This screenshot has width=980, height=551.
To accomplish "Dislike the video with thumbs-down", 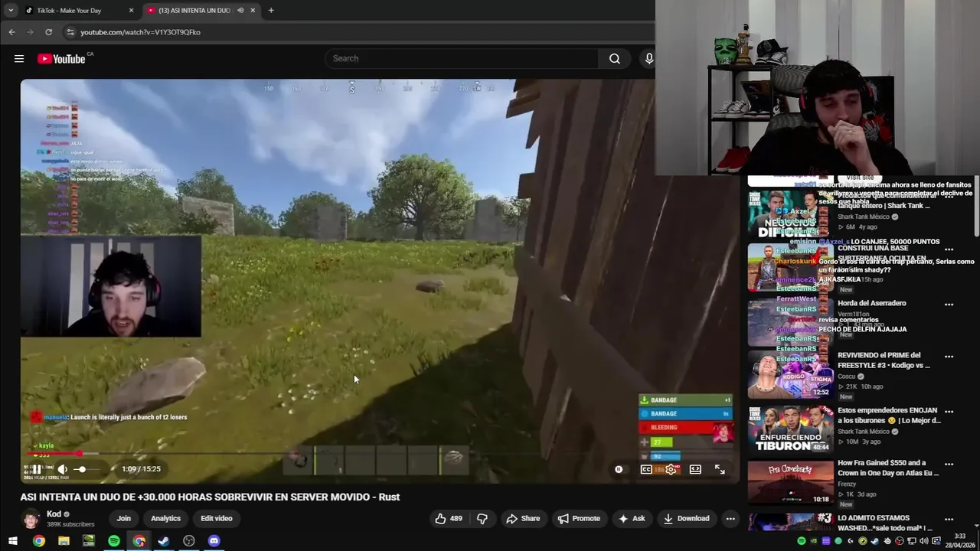I will (x=482, y=518).
